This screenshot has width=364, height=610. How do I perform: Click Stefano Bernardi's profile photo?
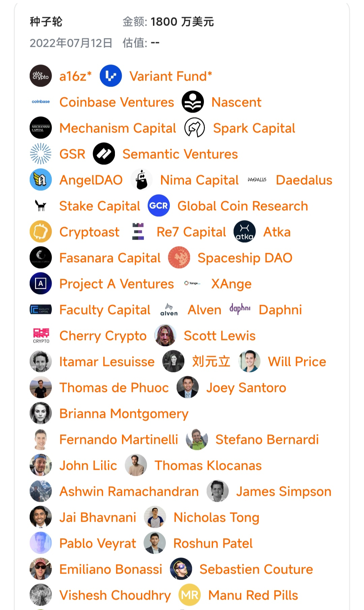pyautogui.click(x=197, y=439)
